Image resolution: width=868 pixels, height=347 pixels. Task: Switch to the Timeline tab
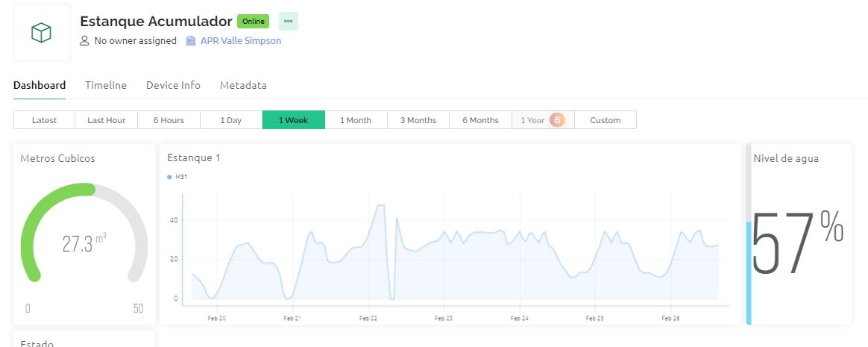106,85
